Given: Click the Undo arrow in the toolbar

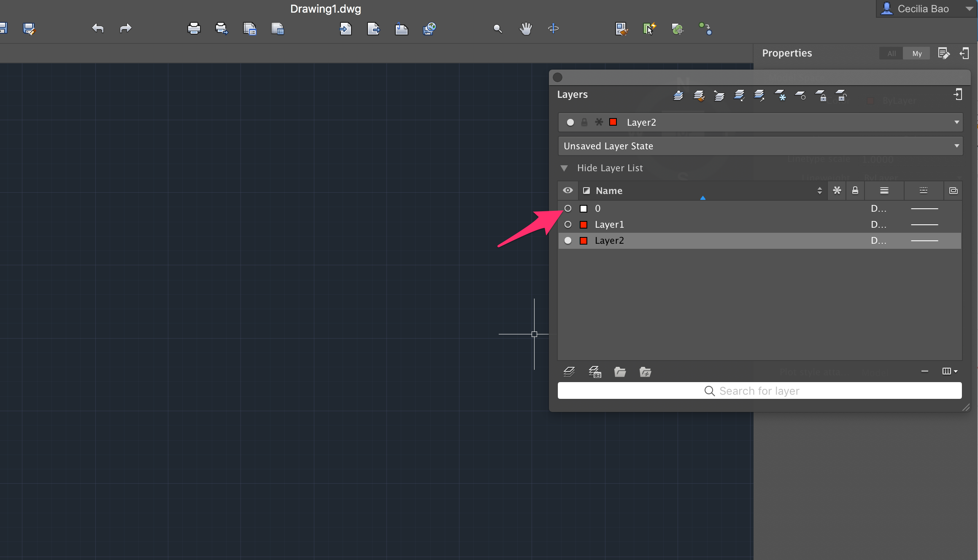Looking at the screenshot, I should 97,28.
